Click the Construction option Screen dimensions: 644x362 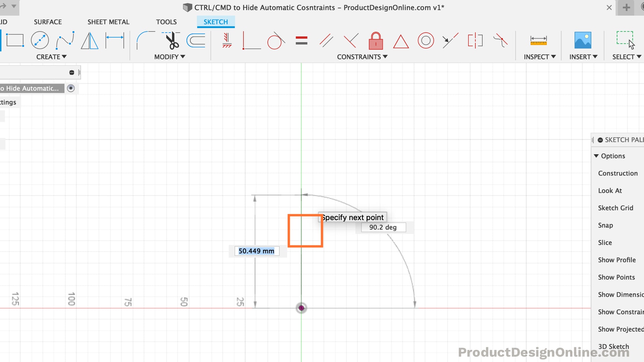pos(618,173)
